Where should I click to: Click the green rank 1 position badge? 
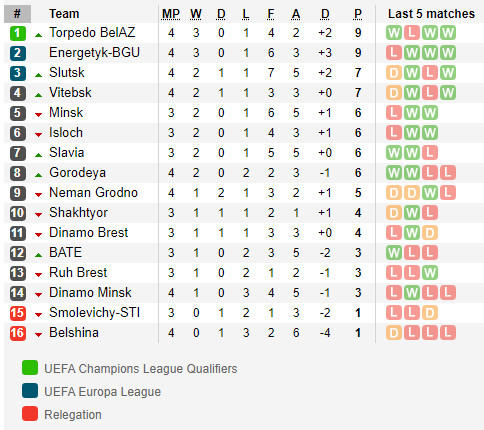(x=18, y=33)
